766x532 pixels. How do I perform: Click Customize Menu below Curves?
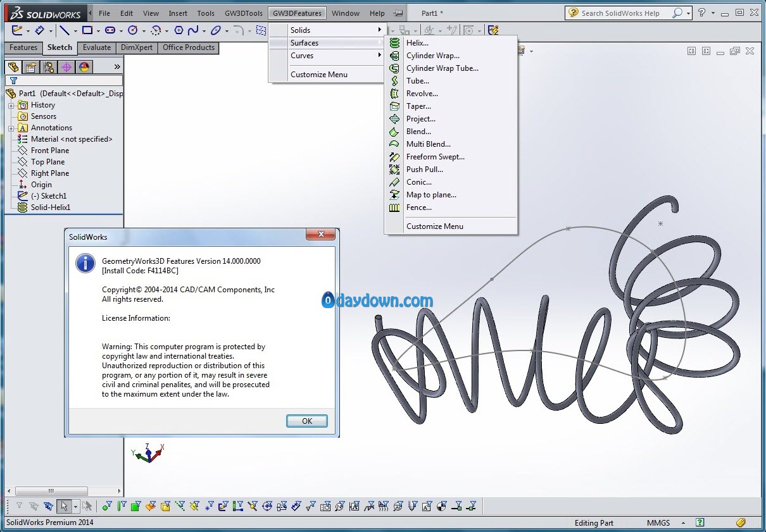pos(319,75)
